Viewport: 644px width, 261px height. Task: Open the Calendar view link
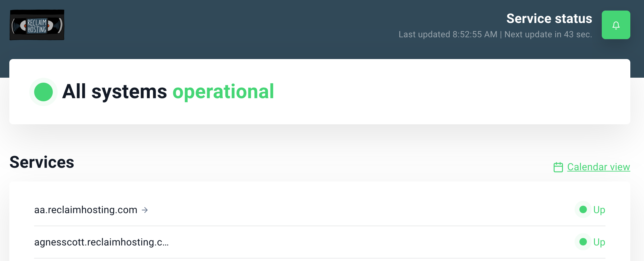pyautogui.click(x=598, y=167)
